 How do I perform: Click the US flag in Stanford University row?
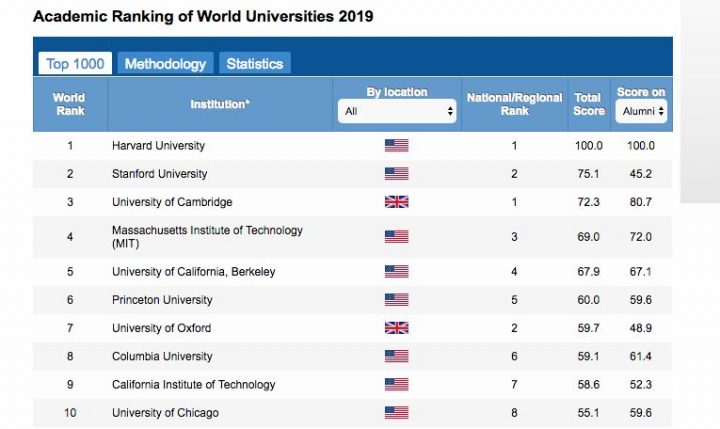tap(396, 174)
